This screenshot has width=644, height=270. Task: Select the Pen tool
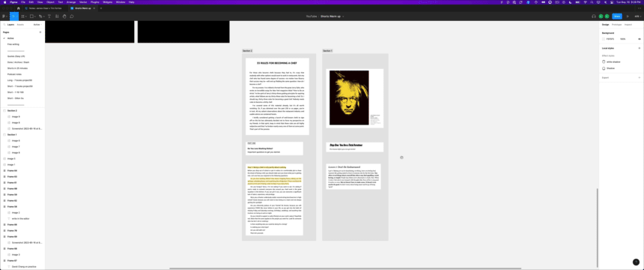40,16
